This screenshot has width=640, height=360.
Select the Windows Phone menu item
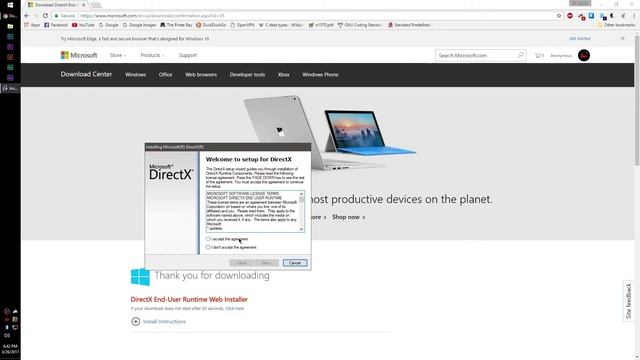pos(320,75)
